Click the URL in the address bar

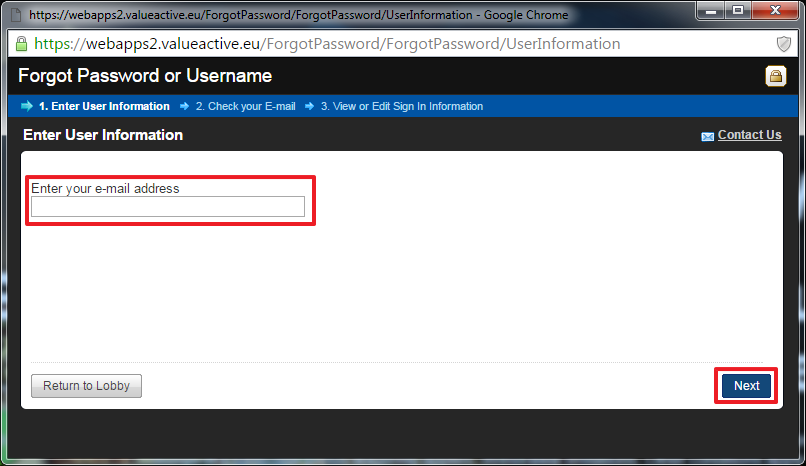(327, 44)
